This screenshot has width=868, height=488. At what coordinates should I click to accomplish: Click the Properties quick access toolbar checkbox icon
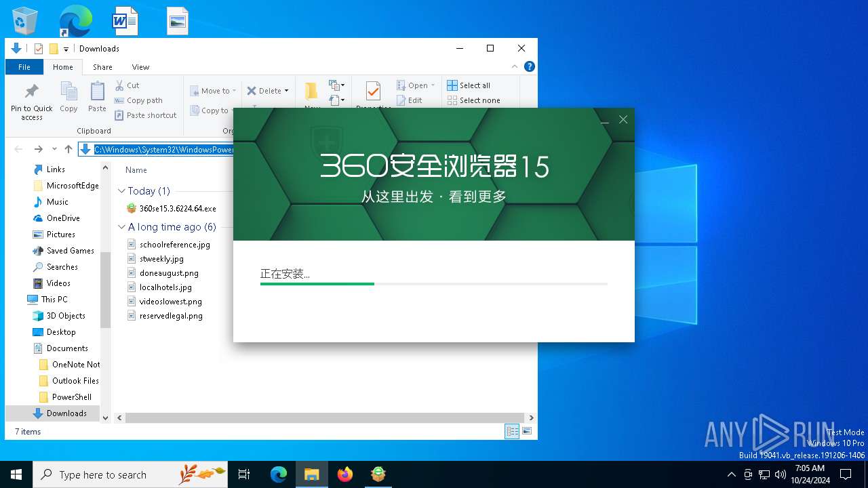coord(39,49)
